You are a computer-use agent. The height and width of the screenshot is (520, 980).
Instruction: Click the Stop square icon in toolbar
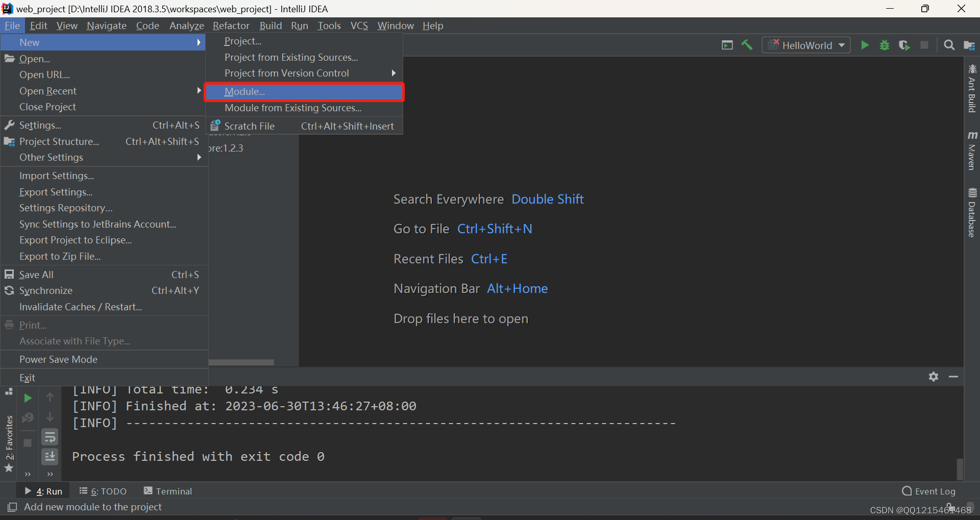pos(924,45)
